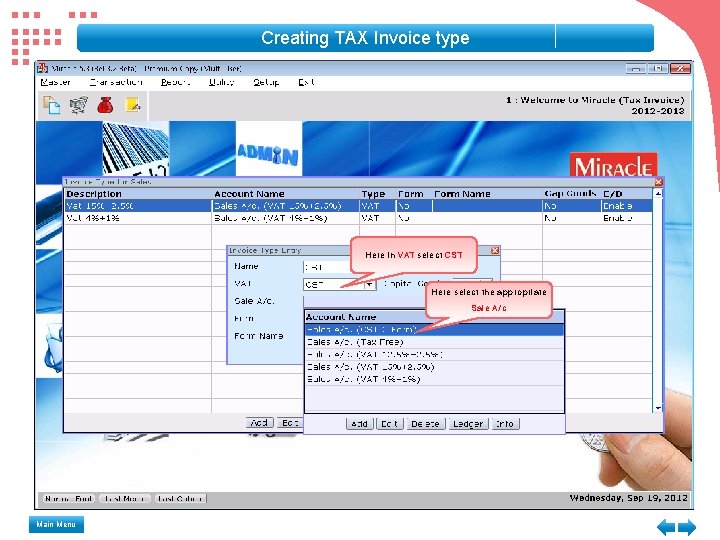This screenshot has width=720, height=540.
Task: Click Edit button in account list popup
Action: pyautogui.click(x=389, y=424)
